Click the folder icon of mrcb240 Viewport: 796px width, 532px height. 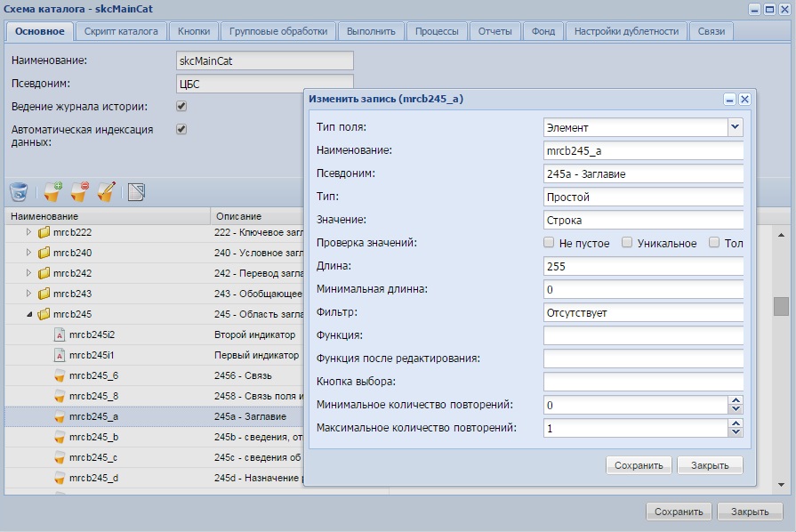click(x=44, y=253)
